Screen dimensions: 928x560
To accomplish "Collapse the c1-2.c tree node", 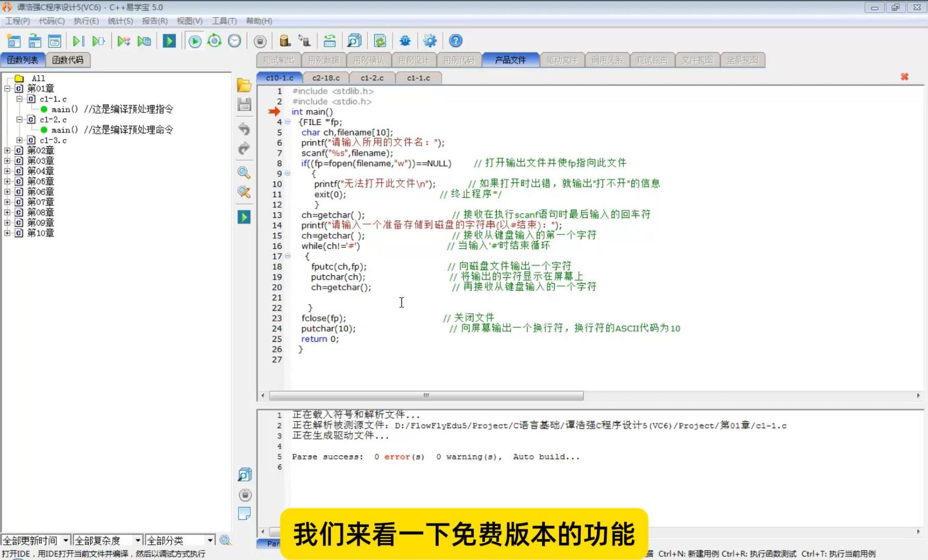I will pyautogui.click(x=19, y=119).
